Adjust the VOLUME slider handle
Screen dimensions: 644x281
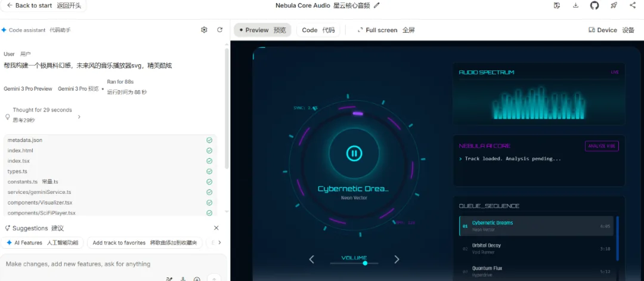(365, 263)
